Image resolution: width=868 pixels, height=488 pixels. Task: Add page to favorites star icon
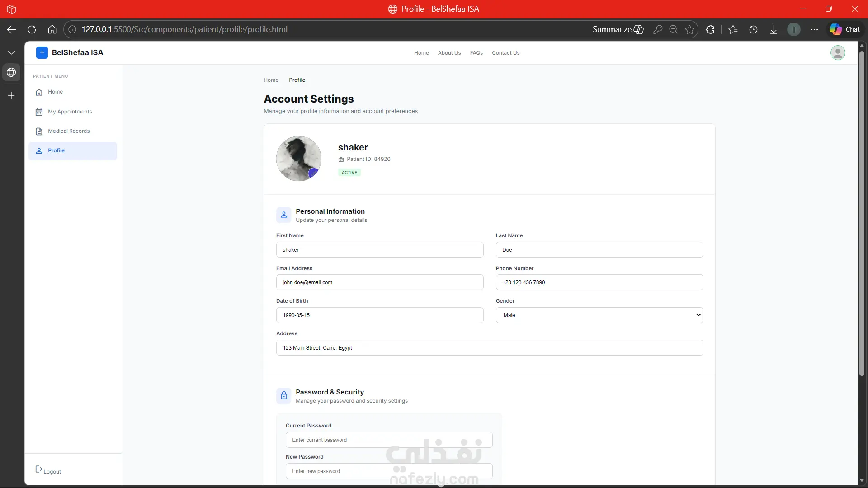pos(689,29)
